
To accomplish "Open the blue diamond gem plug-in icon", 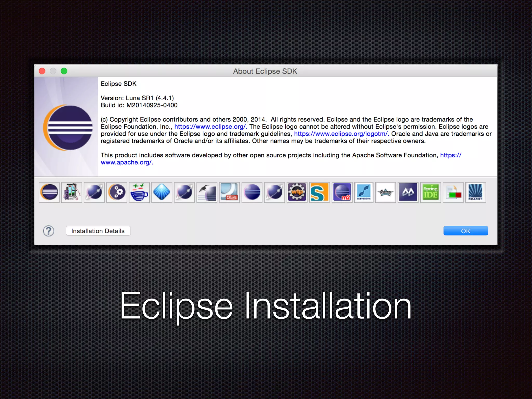I will [x=162, y=192].
